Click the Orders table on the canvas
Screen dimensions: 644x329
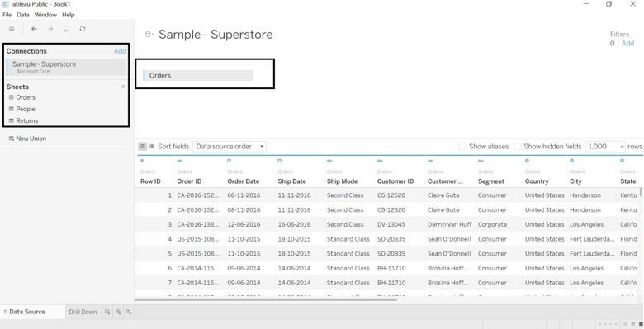tap(198, 76)
